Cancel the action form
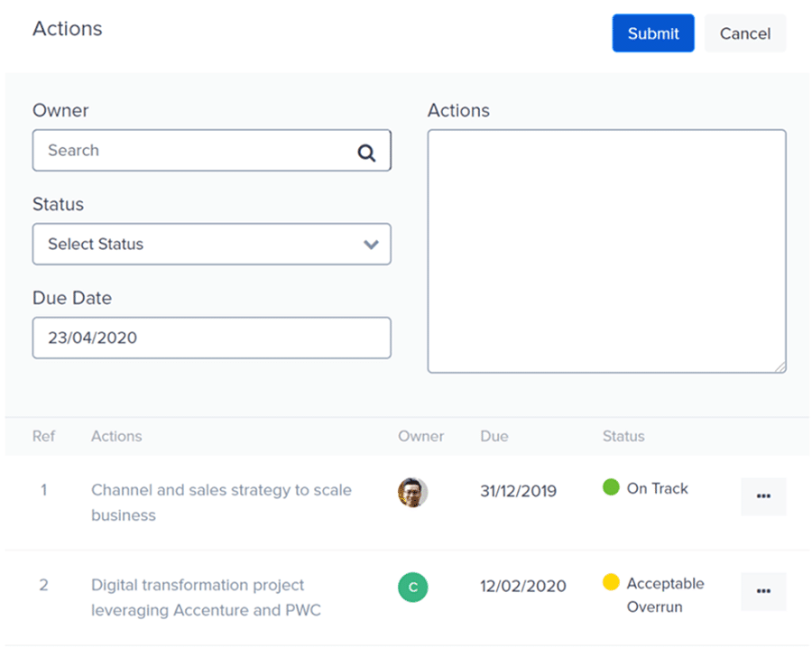The image size is (812, 648). pyautogui.click(x=745, y=33)
